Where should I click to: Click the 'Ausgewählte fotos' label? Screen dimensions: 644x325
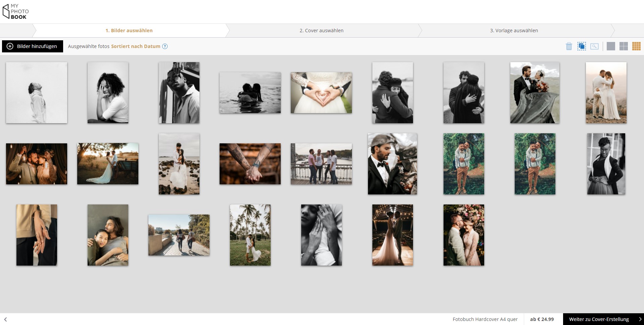(89, 46)
